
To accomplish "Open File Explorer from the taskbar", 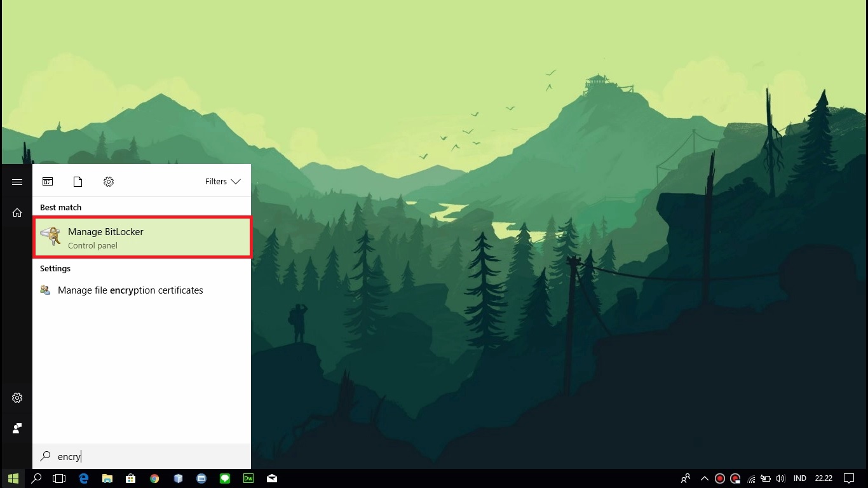I will point(107,478).
